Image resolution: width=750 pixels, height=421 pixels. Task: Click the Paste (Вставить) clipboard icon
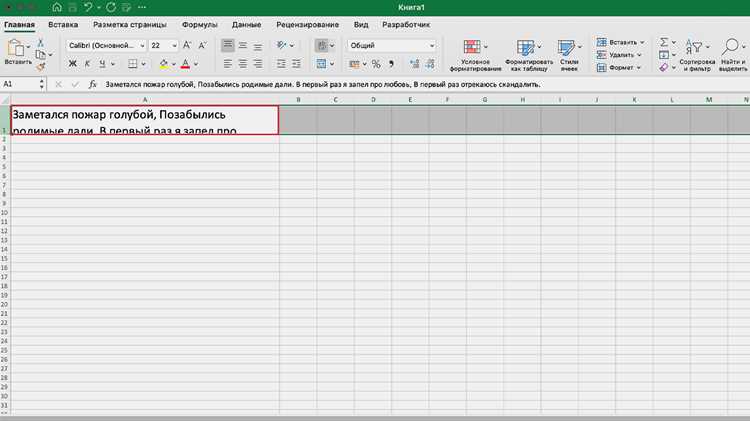(15, 48)
